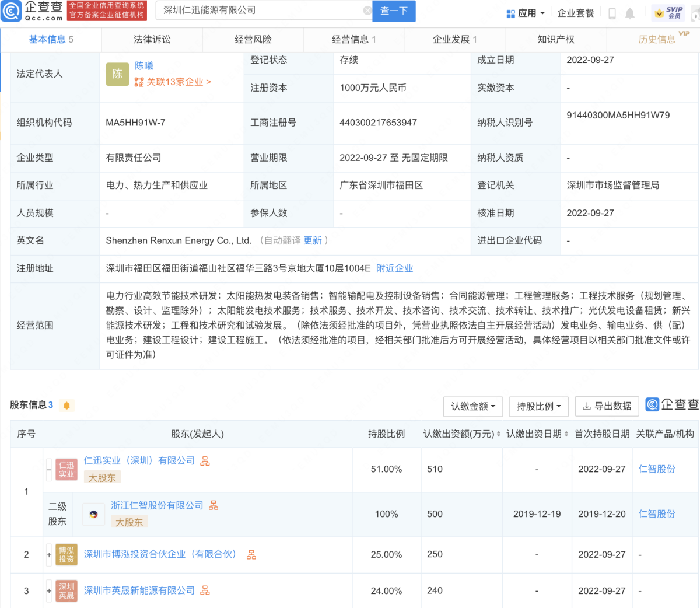
Task: Click the bell icon beside 股东信息
Action: (x=66, y=406)
